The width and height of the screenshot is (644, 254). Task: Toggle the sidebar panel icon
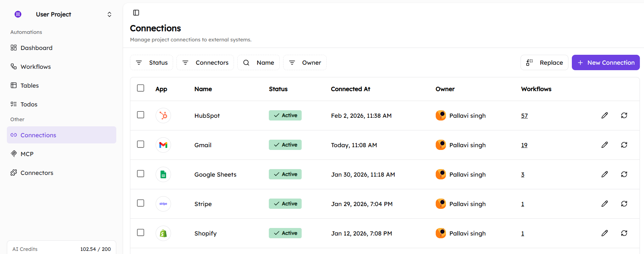(x=136, y=13)
